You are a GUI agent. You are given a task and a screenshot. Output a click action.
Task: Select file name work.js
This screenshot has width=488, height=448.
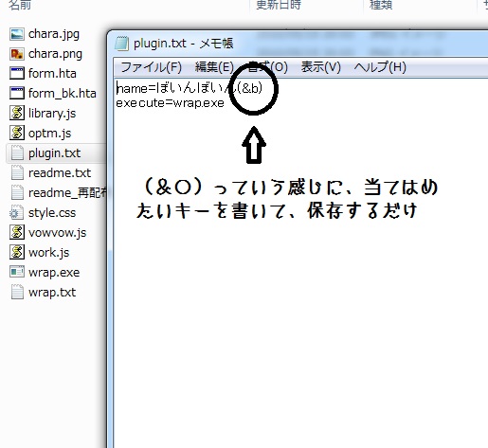pos(48,253)
